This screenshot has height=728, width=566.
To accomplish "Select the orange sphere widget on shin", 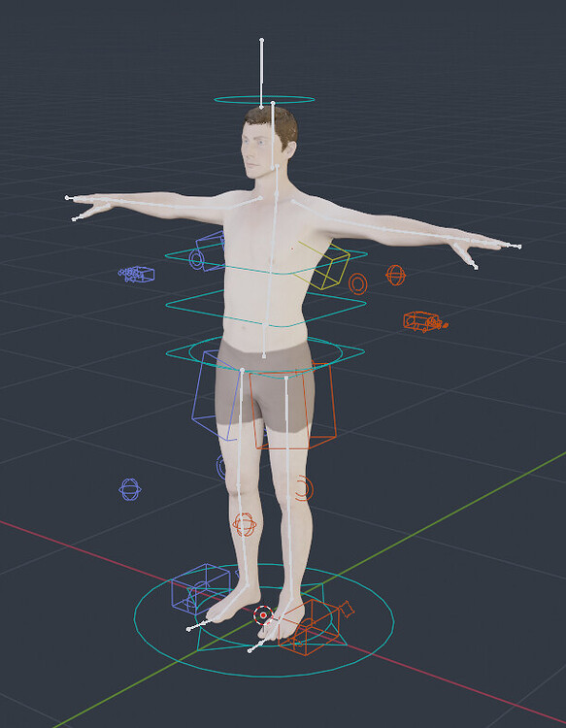I will tap(245, 524).
